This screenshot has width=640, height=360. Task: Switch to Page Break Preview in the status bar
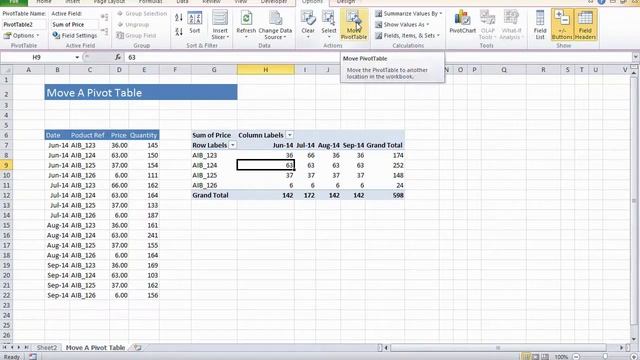[x=545, y=357]
